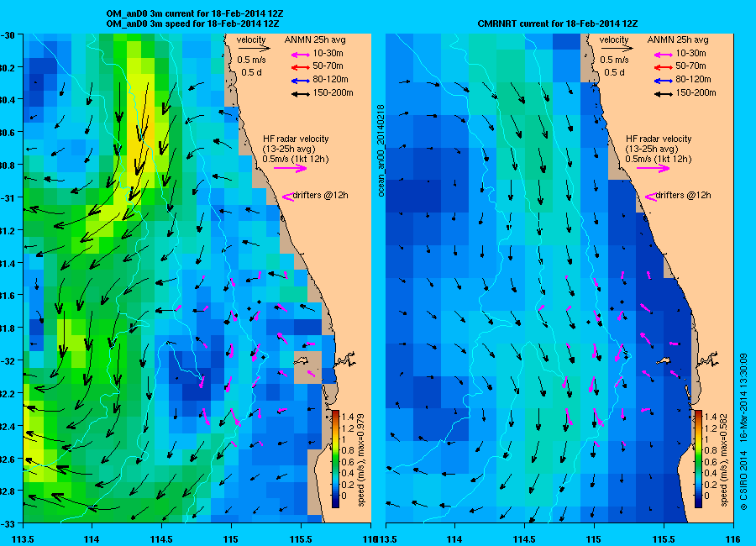Click the title 'CMRNRT current for 18-Feb-2014 12Z'
Image resolution: width=756 pixels, height=546 pixels.
[x=558, y=24]
